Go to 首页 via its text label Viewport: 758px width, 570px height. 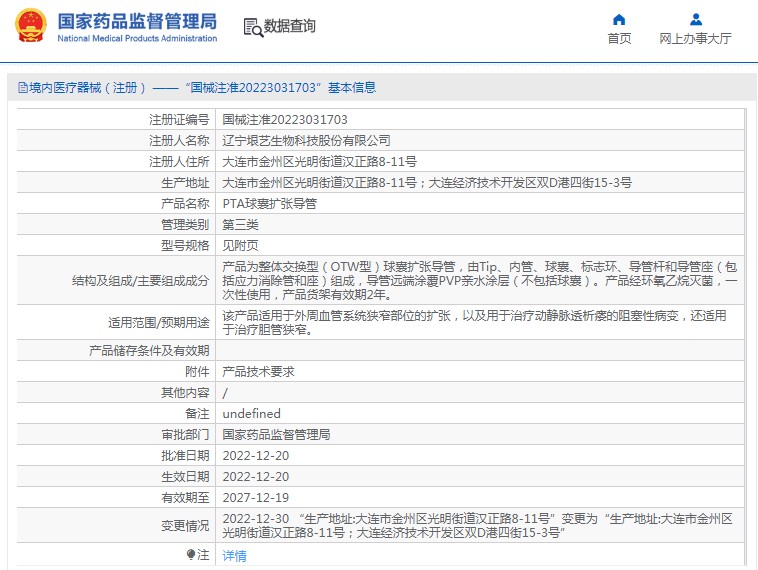(x=619, y=39)
